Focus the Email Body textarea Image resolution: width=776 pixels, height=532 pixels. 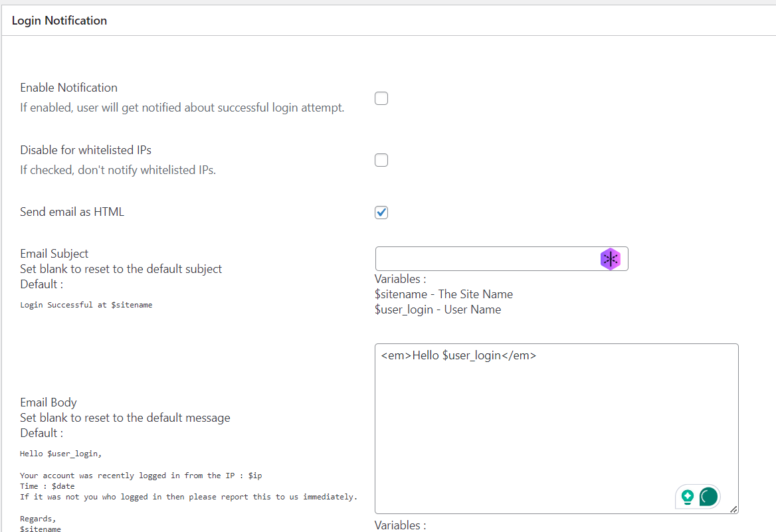[x=556, y=428]
